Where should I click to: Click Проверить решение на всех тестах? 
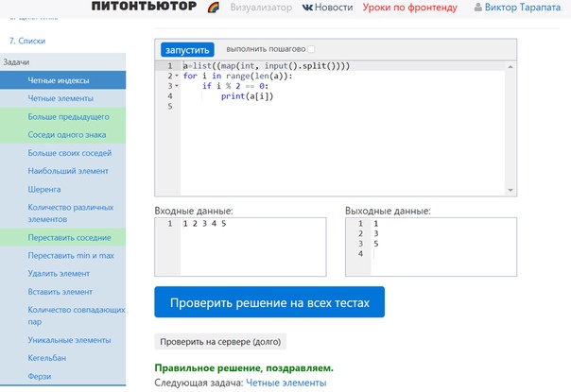(x=269, y=302)
